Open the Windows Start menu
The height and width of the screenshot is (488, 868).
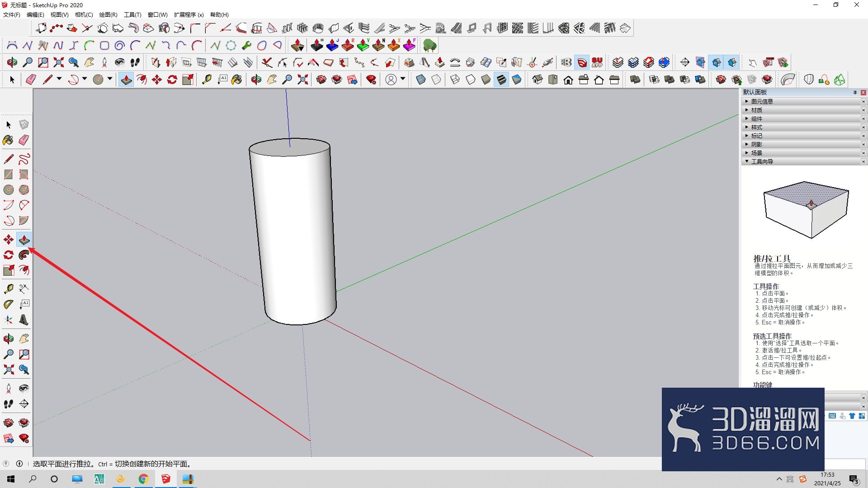pos(11,479)
